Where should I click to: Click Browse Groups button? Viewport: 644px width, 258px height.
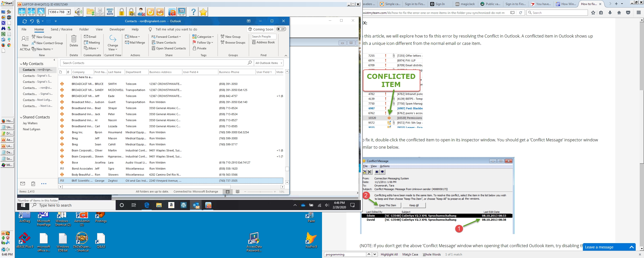pos(233,43)
